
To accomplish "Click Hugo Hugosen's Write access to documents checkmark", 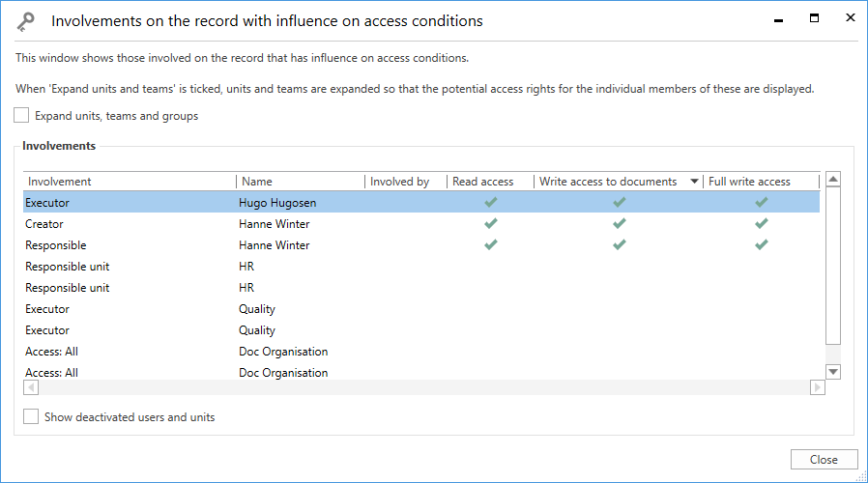I will pyautogui.click(x=619, y=203).
